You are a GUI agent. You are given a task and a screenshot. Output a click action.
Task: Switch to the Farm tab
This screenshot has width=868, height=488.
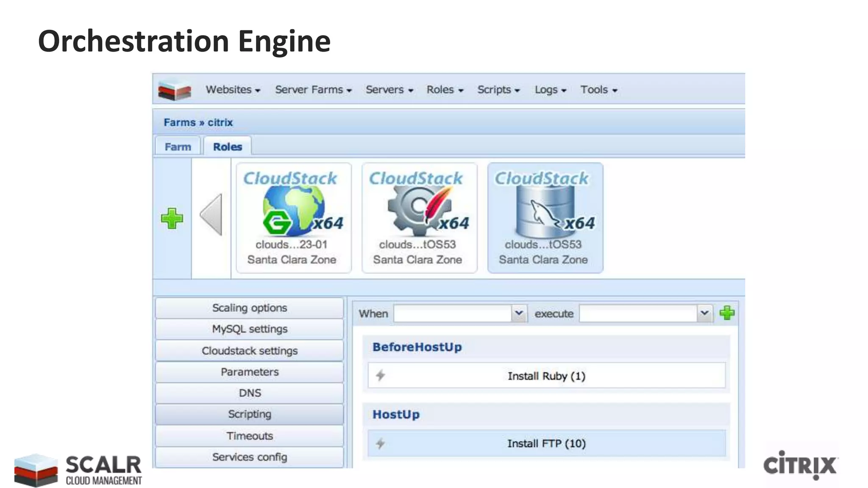pos(178,147)
